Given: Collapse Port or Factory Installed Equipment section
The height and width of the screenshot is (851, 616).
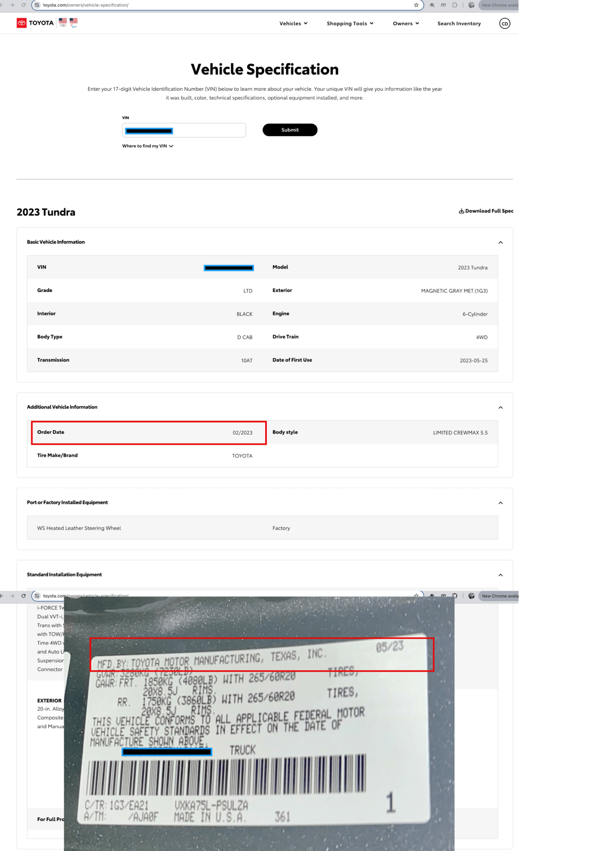Looking at the screenshot, I should coord(500,503).
